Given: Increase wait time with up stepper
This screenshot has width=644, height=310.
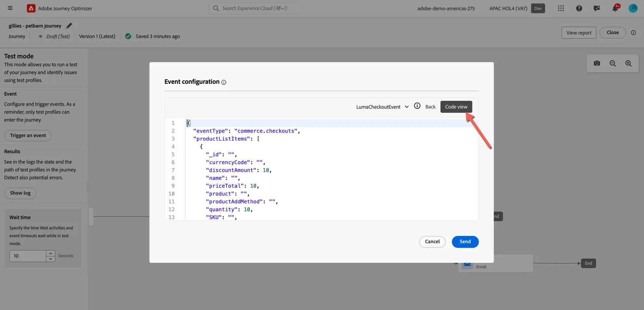Looking at the screenshot, I should (x=51, y=253).
